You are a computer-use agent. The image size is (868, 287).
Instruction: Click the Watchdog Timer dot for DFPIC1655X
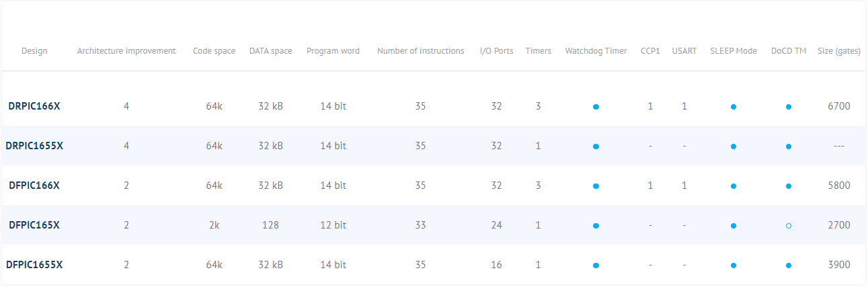(x=596, y=265)
